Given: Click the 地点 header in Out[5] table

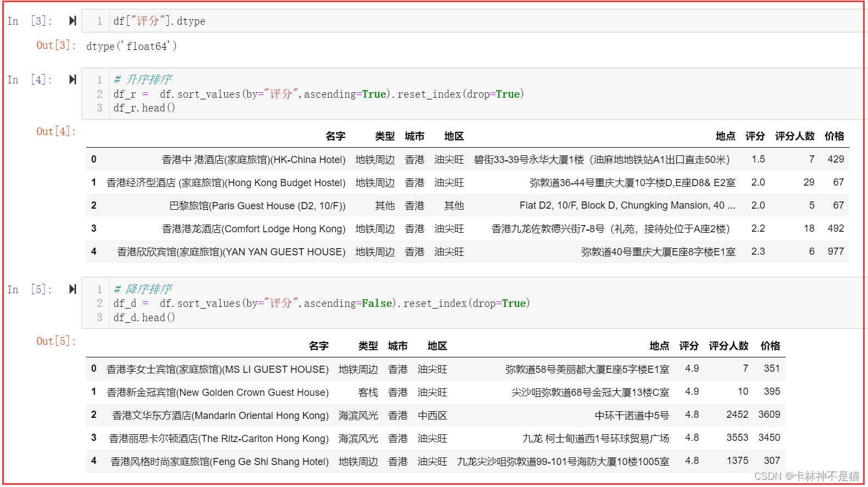Looking at the screenshot, I should point(659,346).
